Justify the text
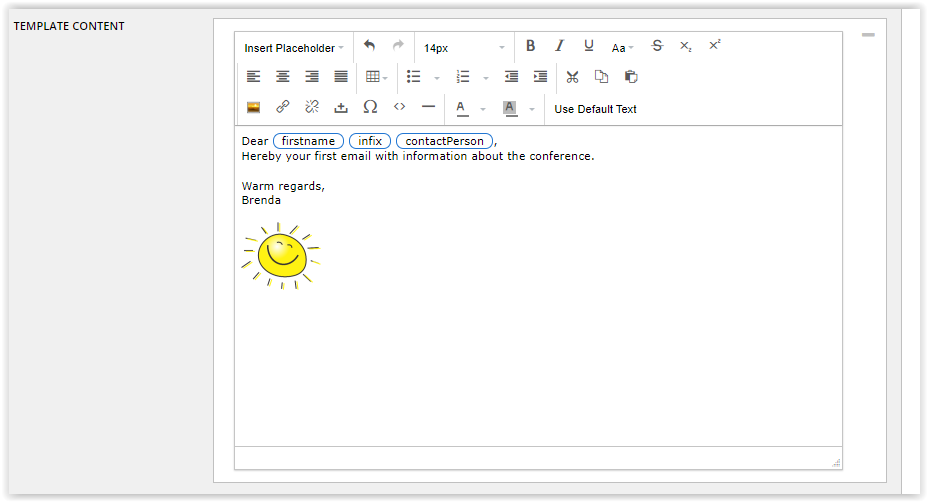928x502 pixels. pos(341,76)
